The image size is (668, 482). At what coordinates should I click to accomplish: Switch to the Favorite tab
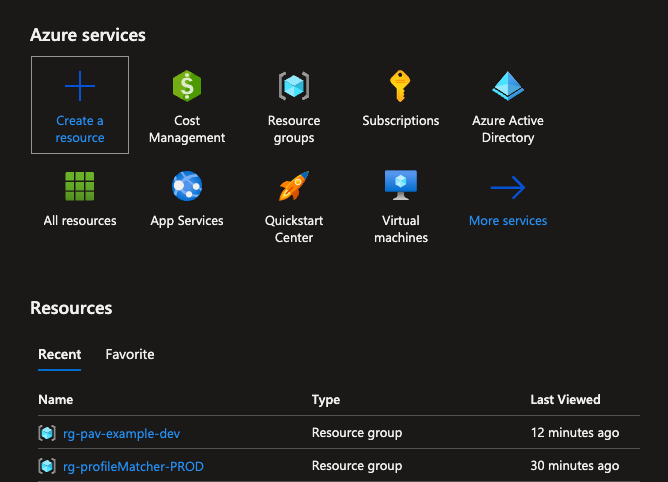[130, 354]
